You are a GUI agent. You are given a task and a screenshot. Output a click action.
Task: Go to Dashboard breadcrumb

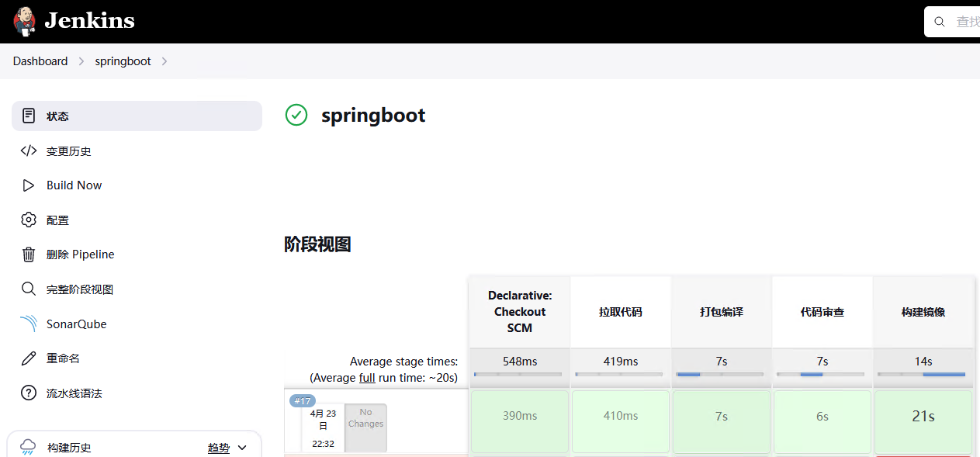[40, 61]
